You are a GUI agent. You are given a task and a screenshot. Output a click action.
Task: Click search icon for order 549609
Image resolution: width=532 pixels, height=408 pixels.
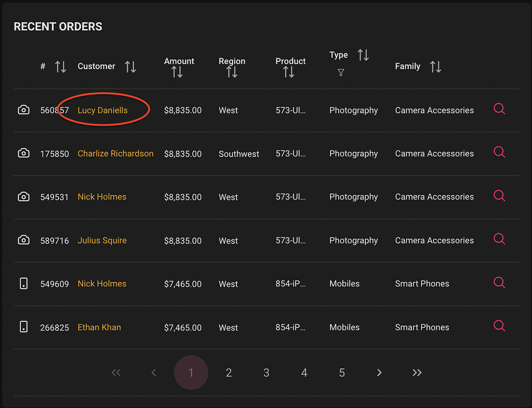pos(499,283)
